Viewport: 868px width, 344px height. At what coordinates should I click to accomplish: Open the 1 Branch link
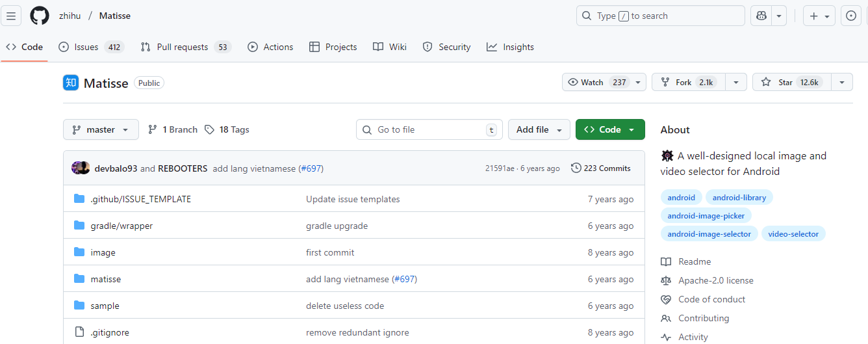pyautogui.click(x=173, y=129)
